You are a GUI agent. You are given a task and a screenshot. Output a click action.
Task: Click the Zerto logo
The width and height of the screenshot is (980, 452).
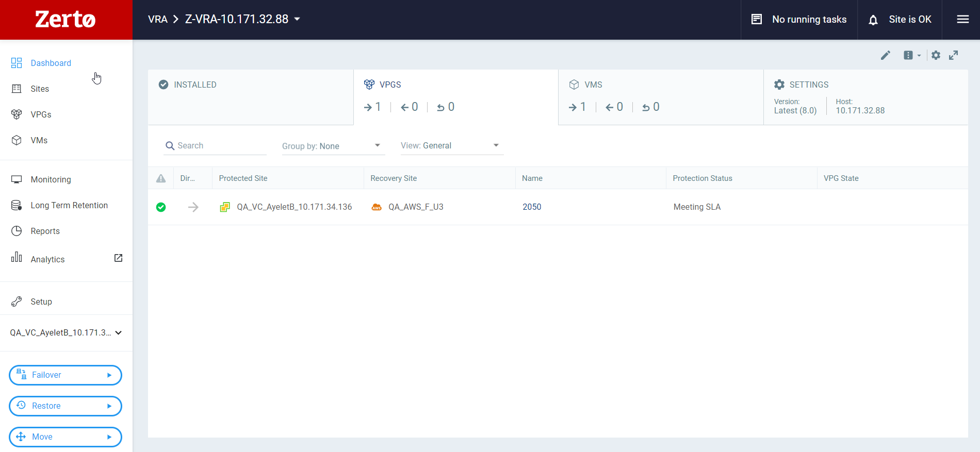66,20
